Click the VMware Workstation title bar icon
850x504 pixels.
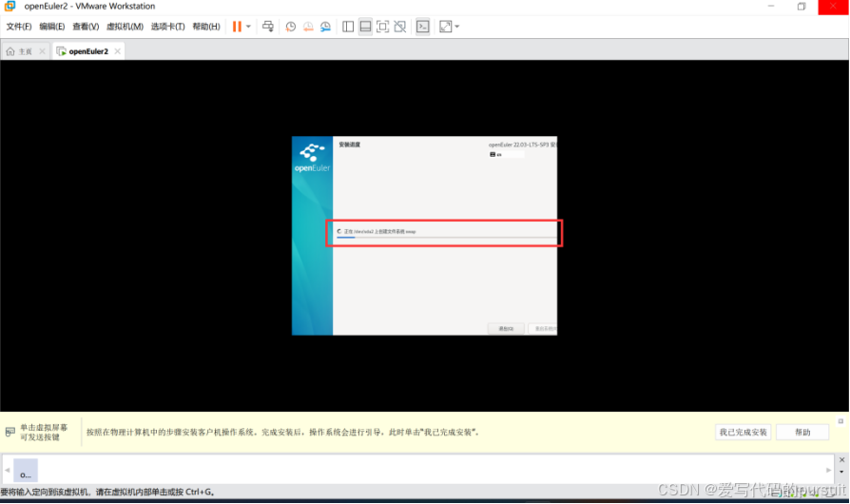tap(10, 6)
